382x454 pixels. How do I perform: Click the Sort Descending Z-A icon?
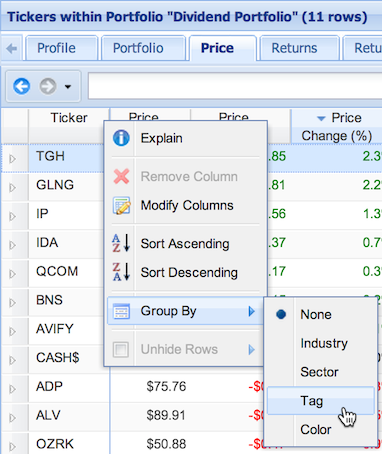point(121,272)
